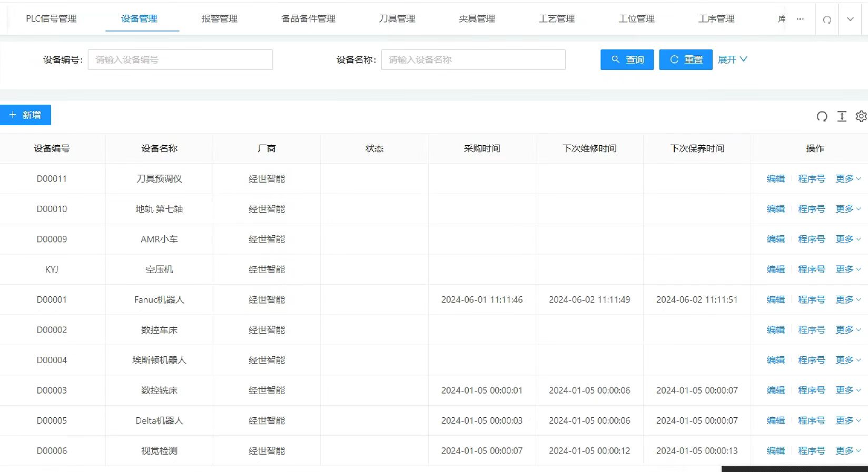Click cell 2024-01-05 00:00:13
Viewport: 868px width, 472px height.
(697, 451)
